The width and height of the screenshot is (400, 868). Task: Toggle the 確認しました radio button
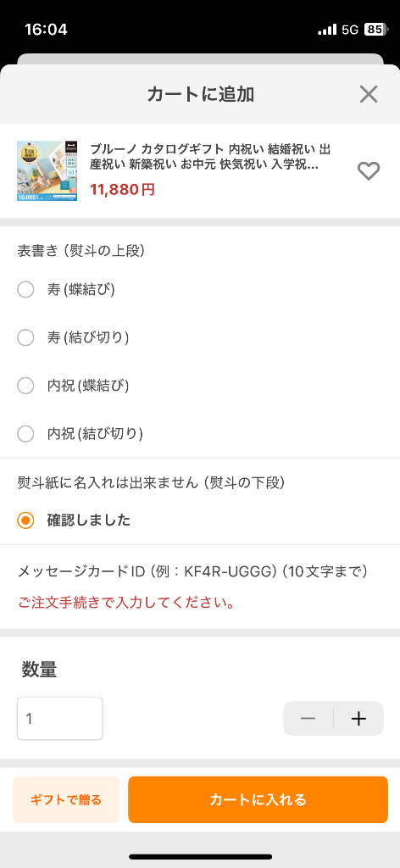[25, 520]
